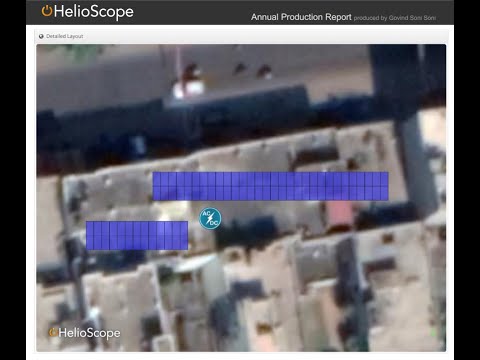Click the 'Detailed Layout' section heading
The width and height of the screenshot is (480, 360).
(x=65, y=36)
